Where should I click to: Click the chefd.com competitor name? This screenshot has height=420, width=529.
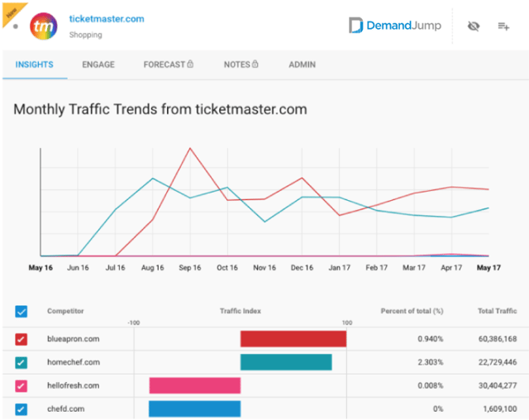66,408
